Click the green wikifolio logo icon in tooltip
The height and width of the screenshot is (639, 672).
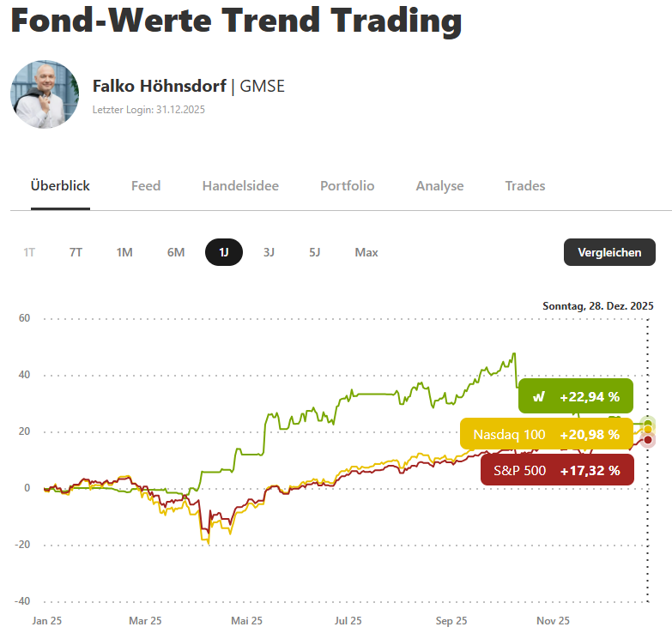coord(539,396)
